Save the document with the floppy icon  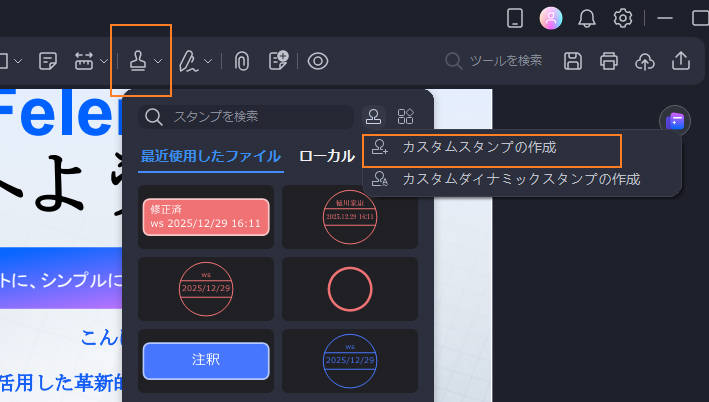point(573,61)
